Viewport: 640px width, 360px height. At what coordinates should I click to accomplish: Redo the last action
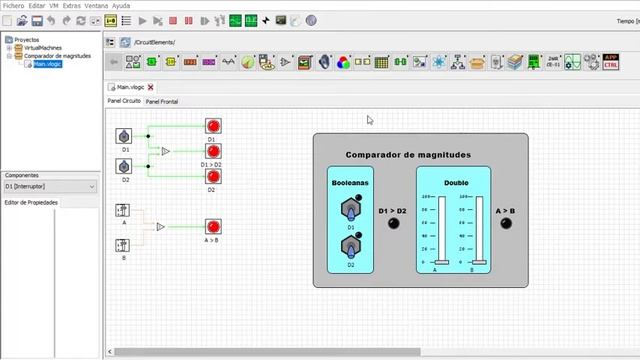(x=66, y=20)
